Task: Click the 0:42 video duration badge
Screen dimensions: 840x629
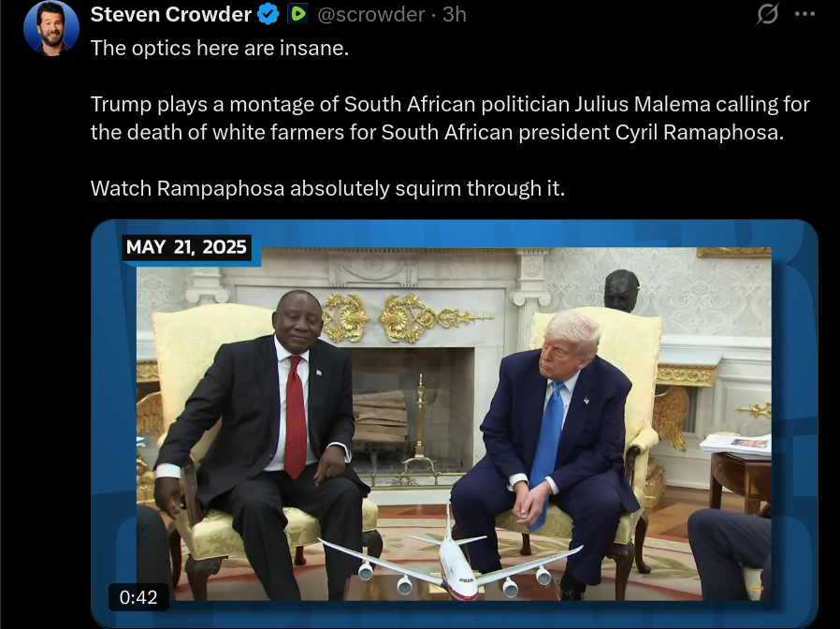Action: pyautogui.click(x=138, y=597)
